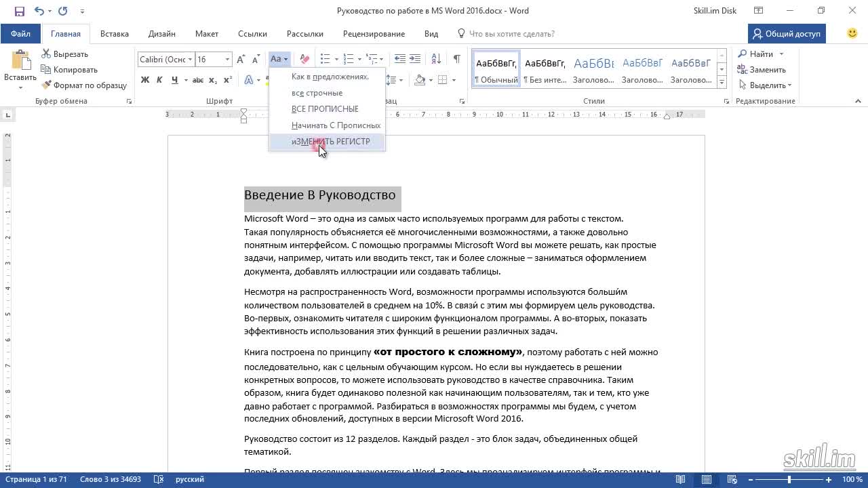Click the tab-stop selector at the ruler corner
868x488 pixels.
[7, 115]
